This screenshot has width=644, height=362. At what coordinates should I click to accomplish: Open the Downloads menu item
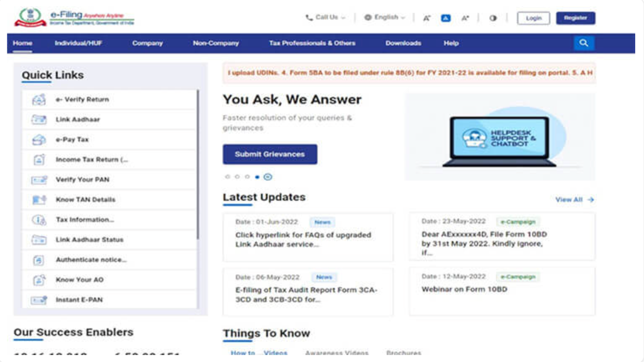click(x=403, y=43)
